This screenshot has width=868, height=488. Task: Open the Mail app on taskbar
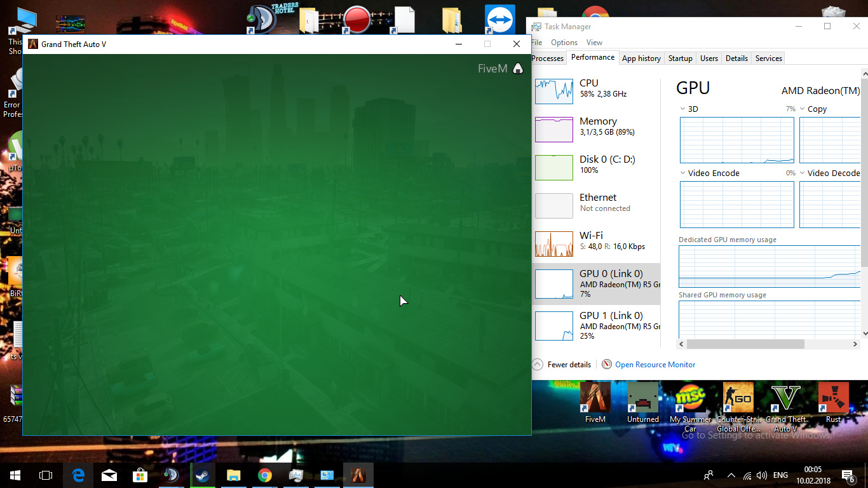[x=109, y=475]
